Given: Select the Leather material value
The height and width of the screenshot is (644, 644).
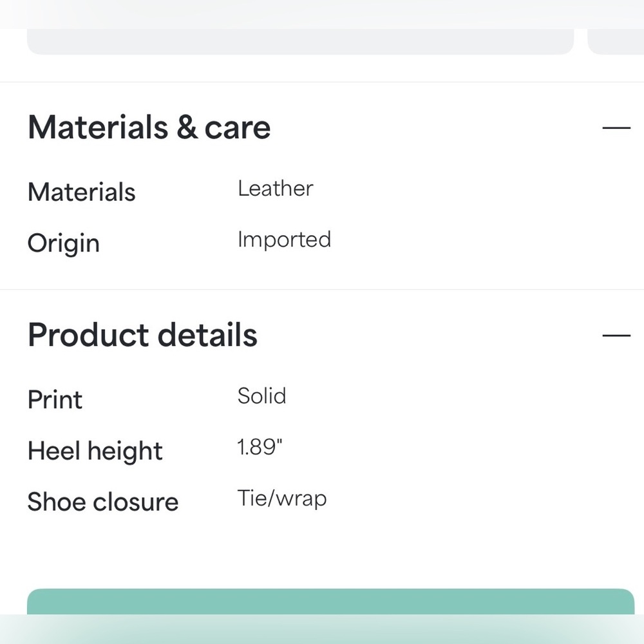Looking at the screenshot, I should coord(276,189).
